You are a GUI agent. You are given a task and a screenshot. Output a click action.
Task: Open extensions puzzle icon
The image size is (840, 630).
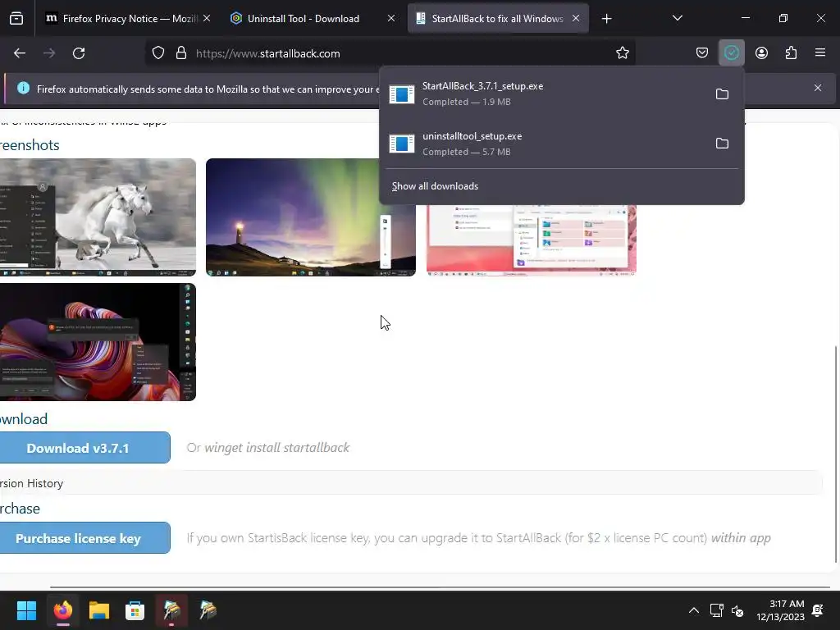coord(791,53)
